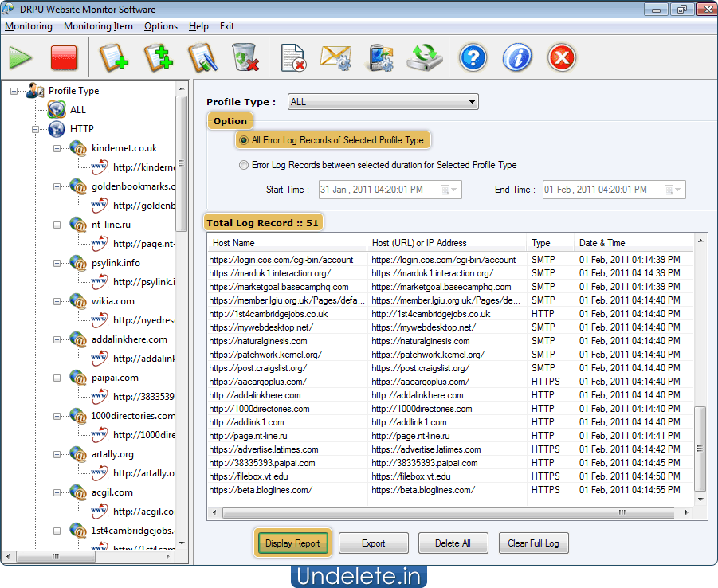Select the https://beta.bloglines.com/ log row
The image size is (718, 588).
pos(450,490)
